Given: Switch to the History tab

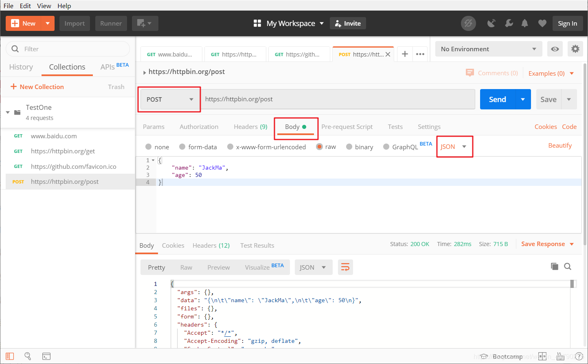Looking at the screenshot, I should tap(21, 67).
